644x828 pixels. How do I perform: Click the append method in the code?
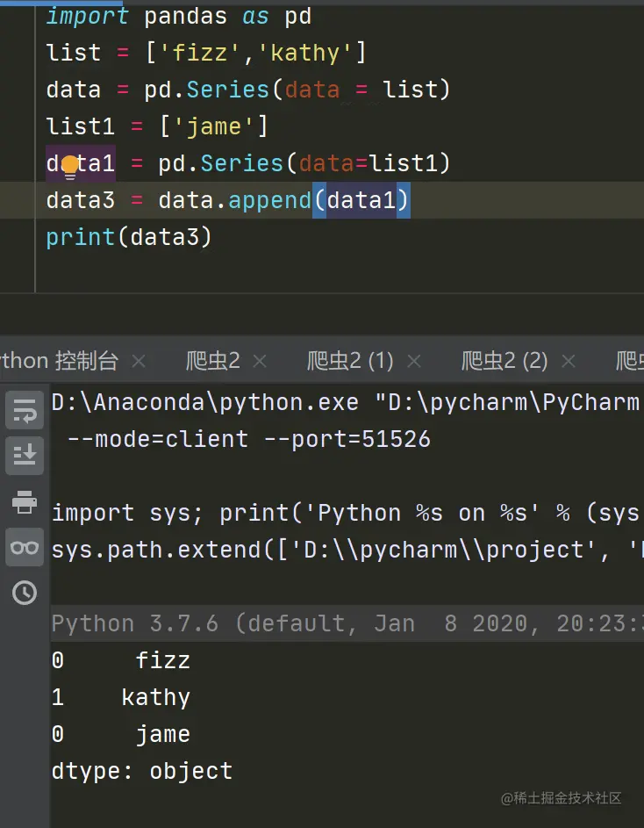pos(269,200)
